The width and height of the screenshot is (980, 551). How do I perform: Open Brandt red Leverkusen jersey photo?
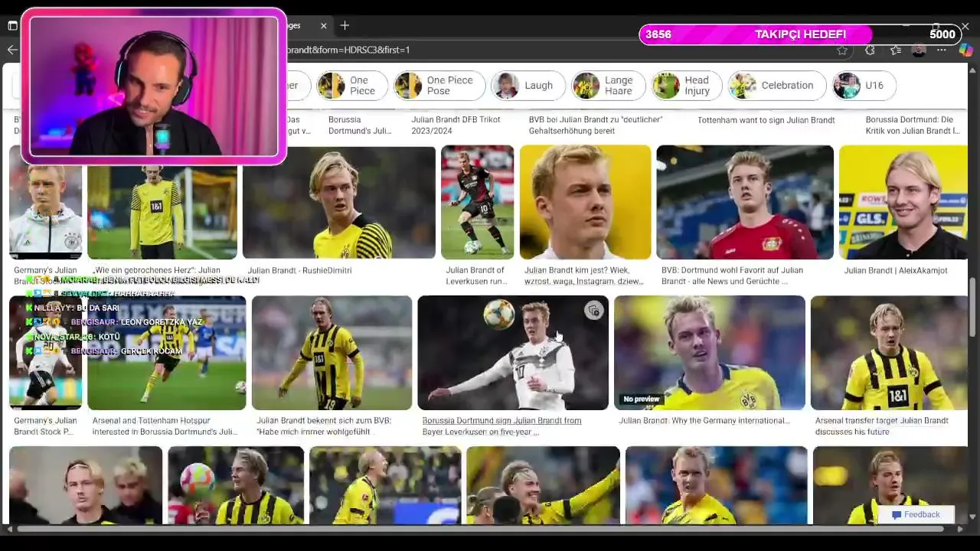(x=745, y=202)
